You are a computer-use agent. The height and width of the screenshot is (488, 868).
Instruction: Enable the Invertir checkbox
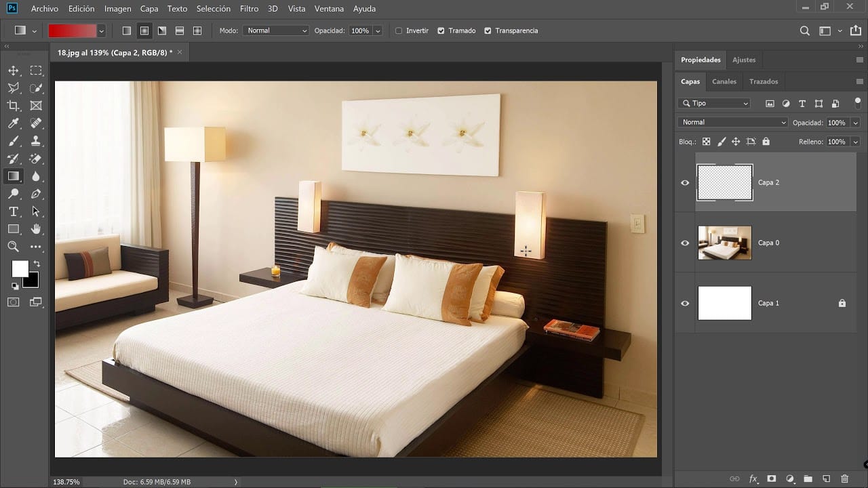[399, 30]
